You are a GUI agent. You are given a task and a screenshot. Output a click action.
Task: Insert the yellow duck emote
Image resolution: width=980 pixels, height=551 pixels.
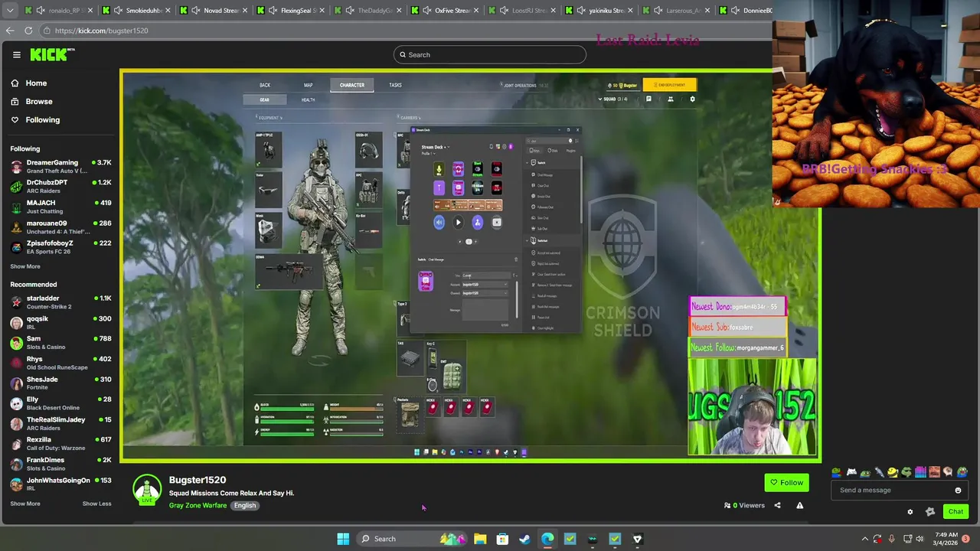893,472
